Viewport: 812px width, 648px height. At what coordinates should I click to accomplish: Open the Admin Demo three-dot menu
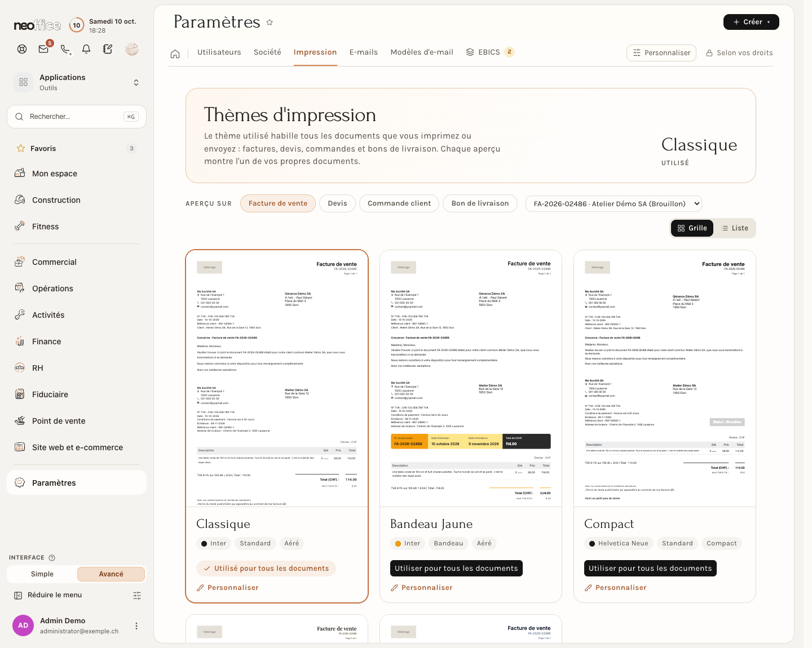(136, 626)
